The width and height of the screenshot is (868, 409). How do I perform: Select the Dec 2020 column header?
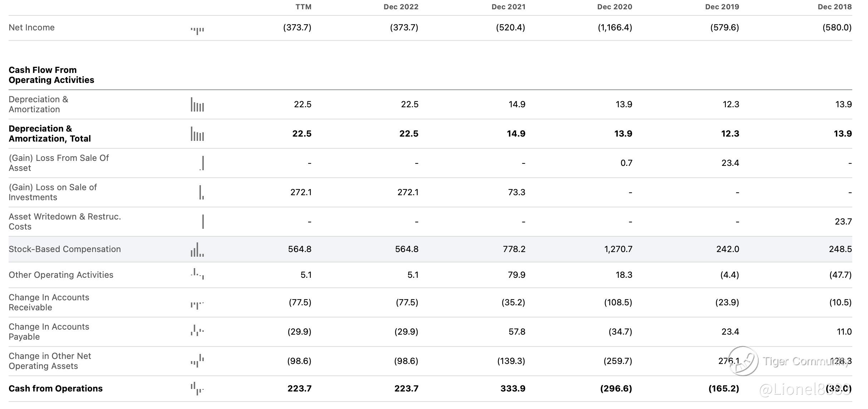pos(615,7)
